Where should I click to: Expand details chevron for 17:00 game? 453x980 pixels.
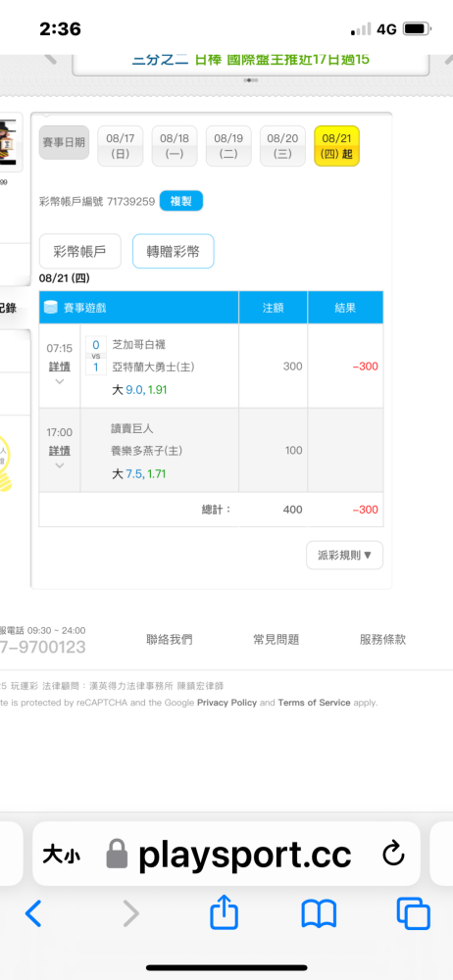(x=60, y=465)
